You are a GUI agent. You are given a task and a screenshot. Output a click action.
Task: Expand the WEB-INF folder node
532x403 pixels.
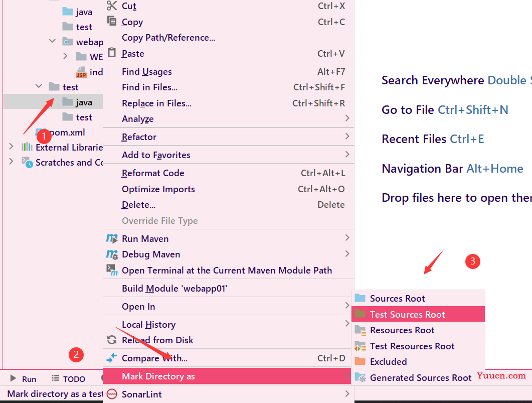(x=65, y=56)
